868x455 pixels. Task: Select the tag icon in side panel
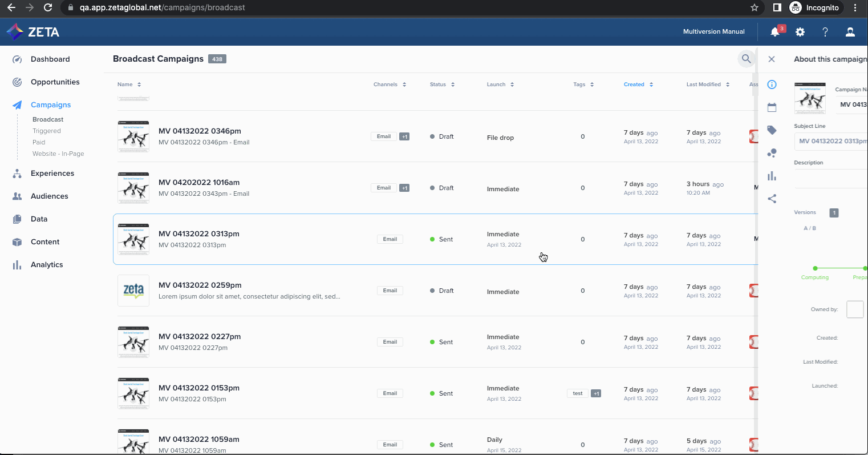point(772,130)
